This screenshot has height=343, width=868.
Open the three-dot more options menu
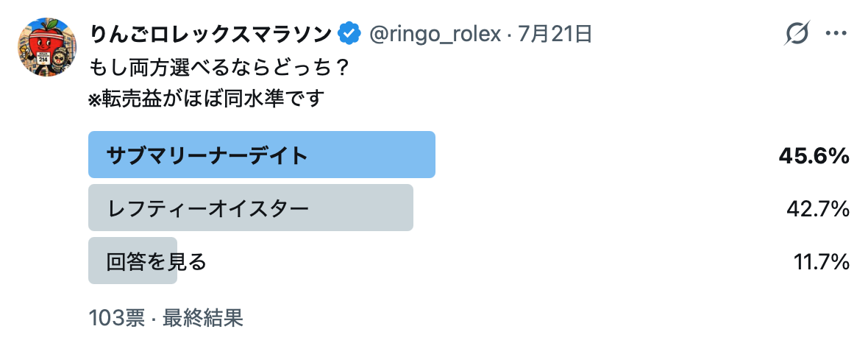(x=836, y=33)
